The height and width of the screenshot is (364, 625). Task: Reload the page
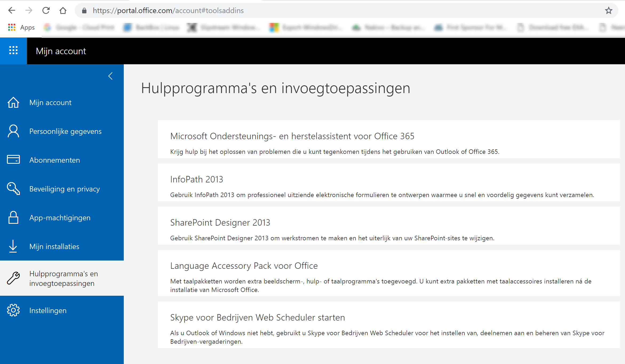pos(46,10)
